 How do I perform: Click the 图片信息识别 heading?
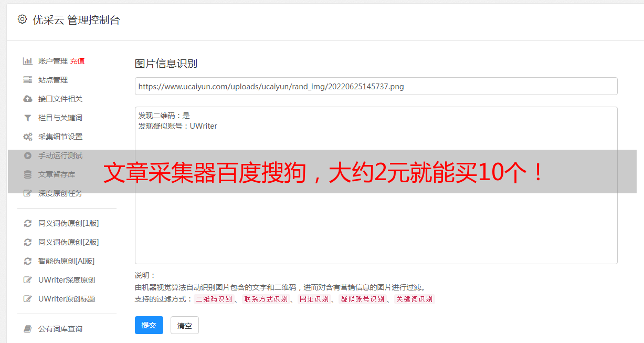click(166, 64)
